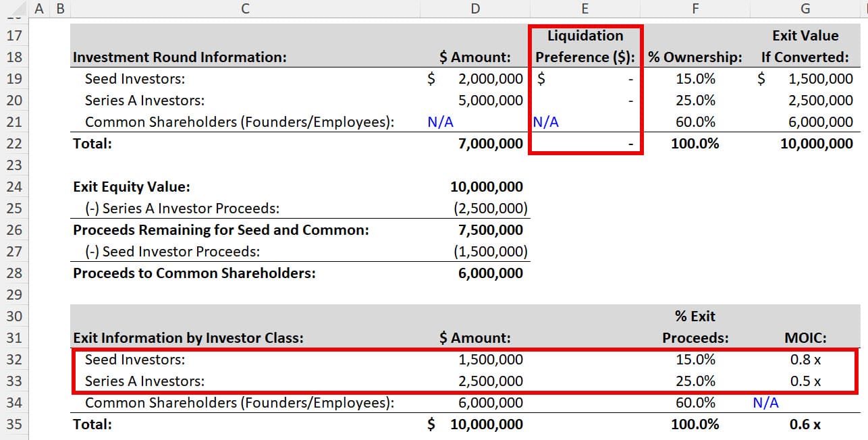This screenshot has width=868, height=440.
Task: Click the Series A 0.5 x MOIC cell
Action: (805, 381)
